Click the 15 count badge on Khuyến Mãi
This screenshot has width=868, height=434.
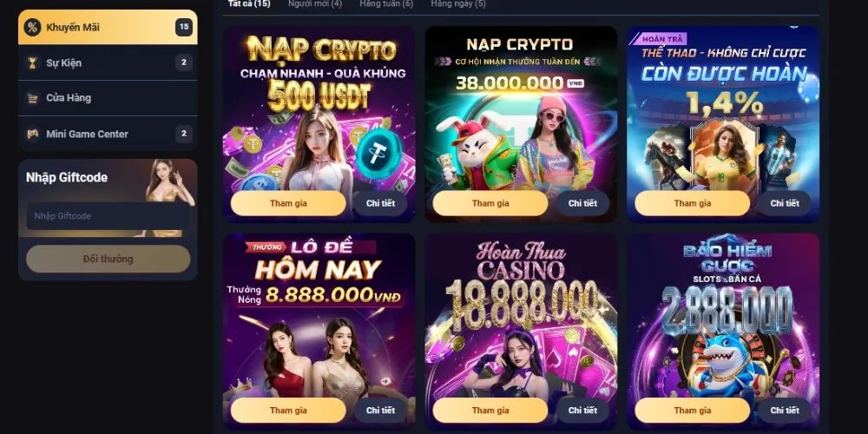184,27
